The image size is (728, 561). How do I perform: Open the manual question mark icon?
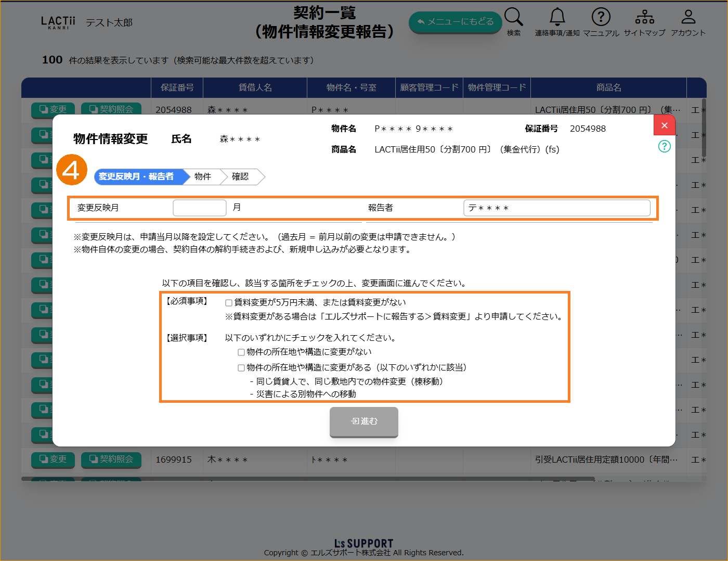click(x=601, y=17)
